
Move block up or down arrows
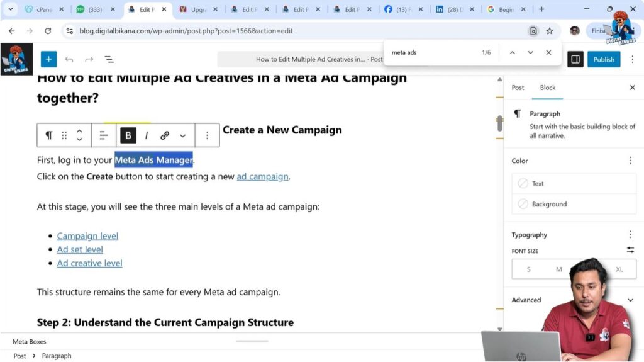pyautogui.click(x=79, y=135)
